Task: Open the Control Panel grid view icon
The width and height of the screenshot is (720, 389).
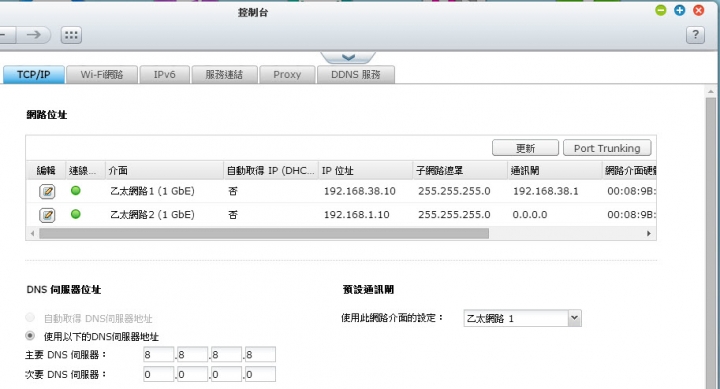Action: tap(71, 35)
